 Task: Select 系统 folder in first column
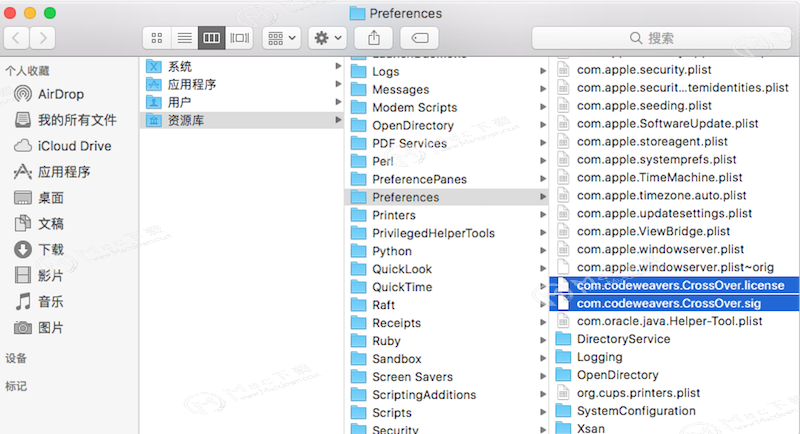pyautogui.click(x=242, y=66)
